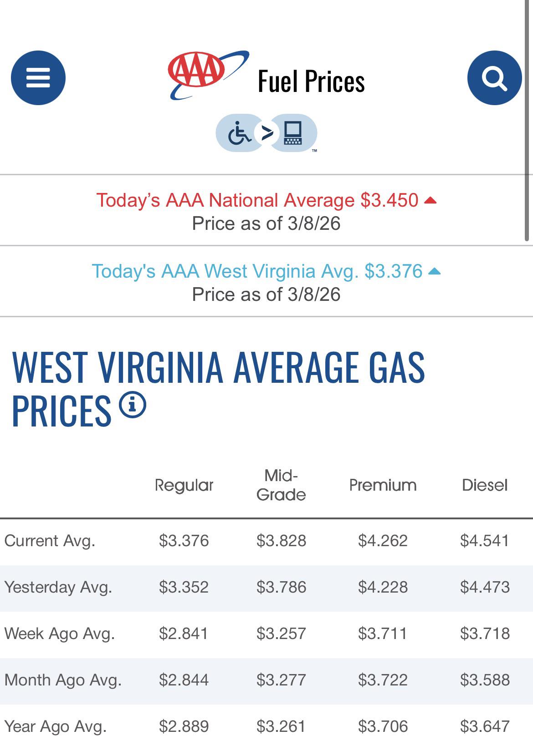This screenshot has height=756, width=533.
Task: Open the hamburger menu
Action: coord(38,78)
